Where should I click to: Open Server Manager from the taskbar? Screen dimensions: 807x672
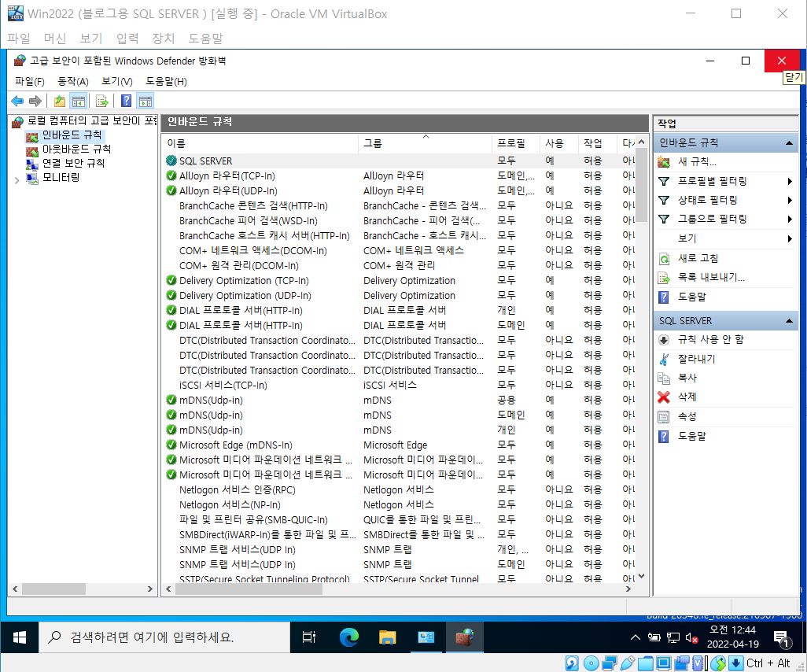426,637
